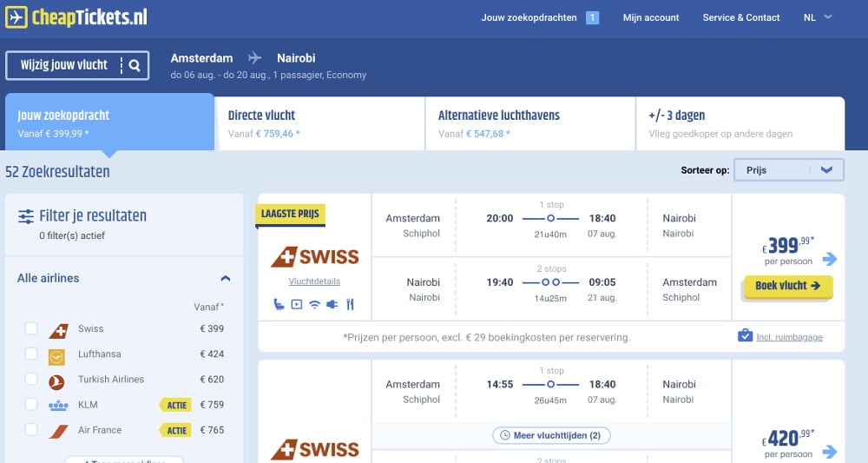This screenshot has height=463, width=868.
Task: Click the 52 Zoekresultaten heading
Action: point(57,172)
